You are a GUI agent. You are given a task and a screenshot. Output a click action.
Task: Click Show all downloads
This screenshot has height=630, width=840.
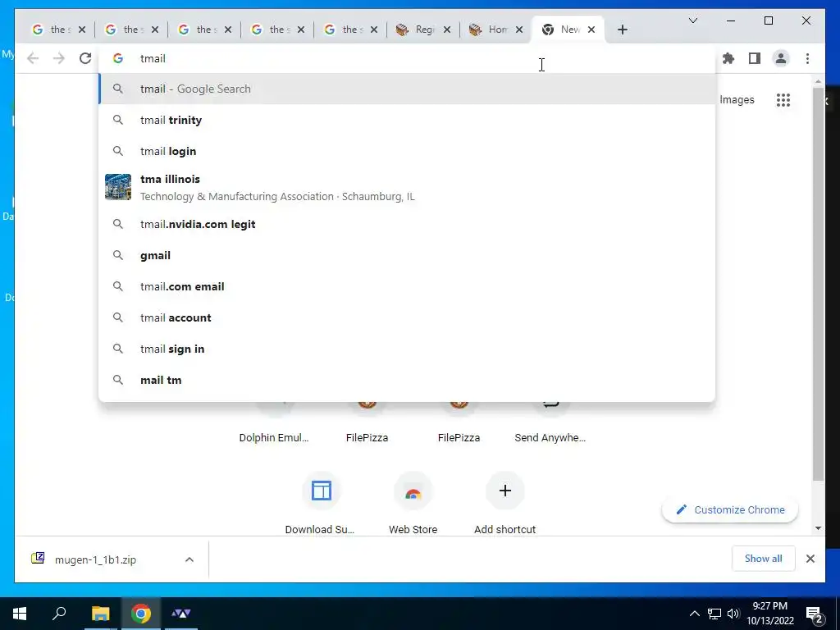[764, 559]
